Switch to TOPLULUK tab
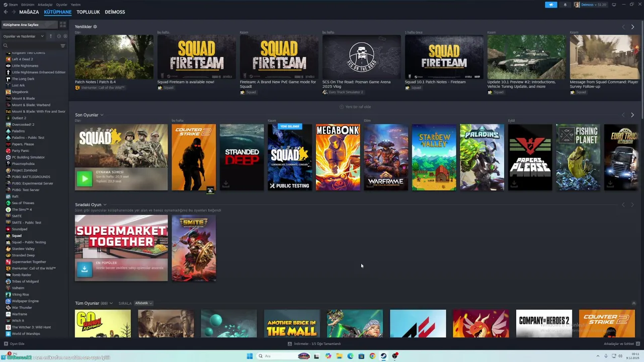The width and height of the screenshot is (644, 362). pyautogui.click(x=88, y=12)
